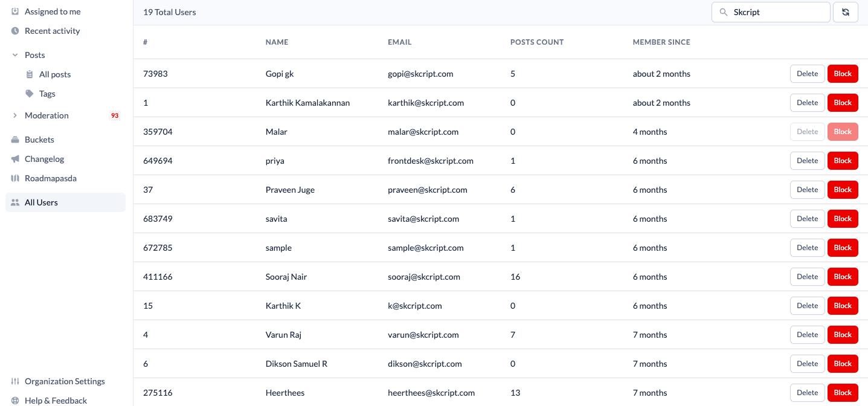Viewport: 868px width, 406px height.
Task: Click the disabled Block button for Malar
Action: (843, 132)
